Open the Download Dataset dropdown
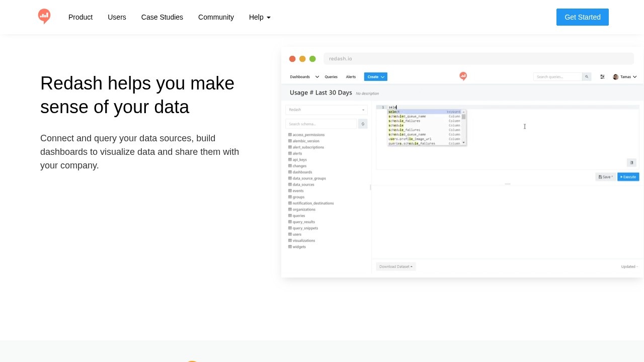 pos(396,266)
